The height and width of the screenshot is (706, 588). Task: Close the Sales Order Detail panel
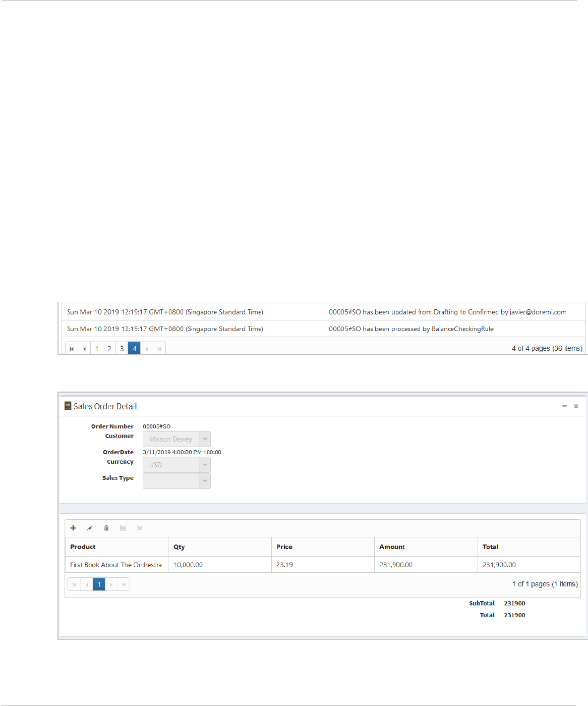coord(576,406)
